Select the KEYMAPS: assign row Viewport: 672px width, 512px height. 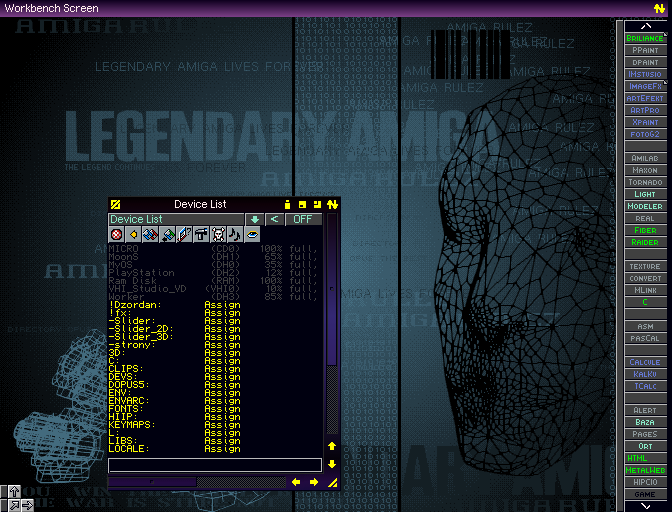click(215, 425)
